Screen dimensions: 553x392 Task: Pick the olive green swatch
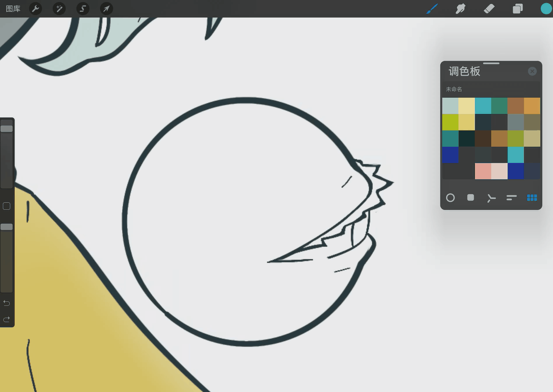(516, 138)
